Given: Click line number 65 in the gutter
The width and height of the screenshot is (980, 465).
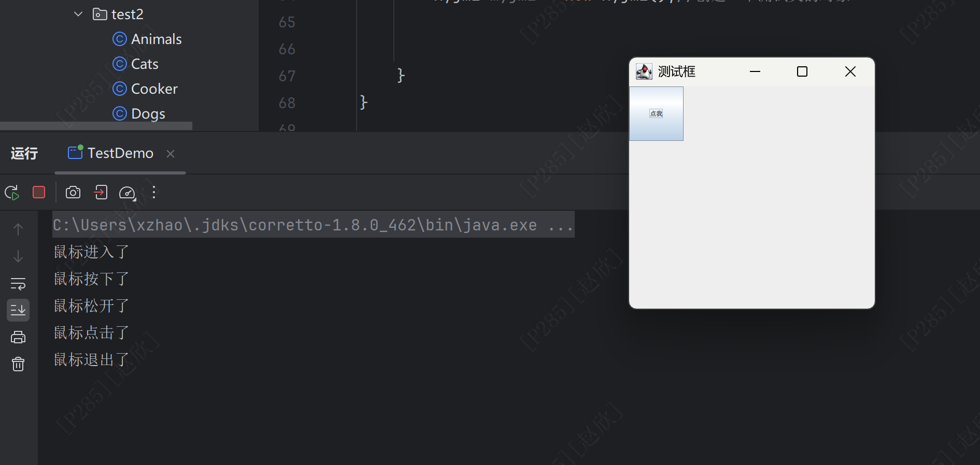Looking at the screenshot, I should [x=287, y=22].
